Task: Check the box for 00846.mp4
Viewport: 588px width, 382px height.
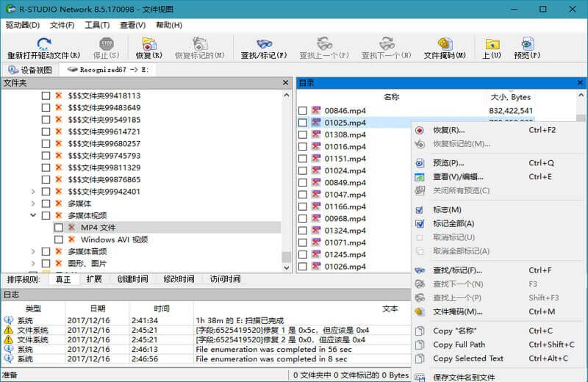Action: (x=303, y=111)
